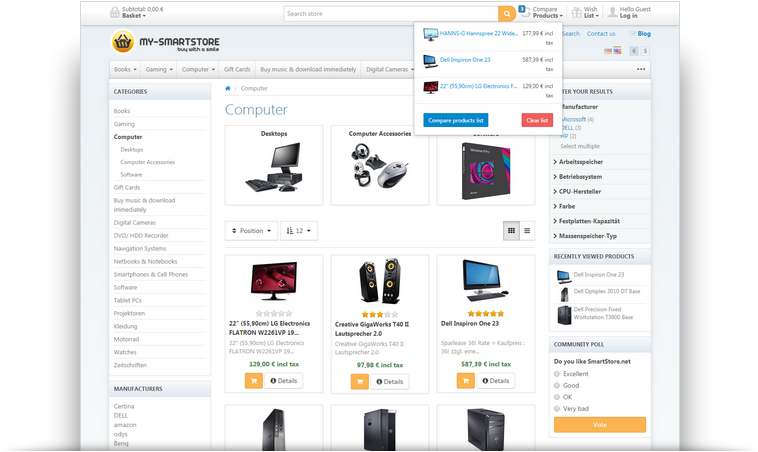758x452 pixels.
Task: Add LG Flatron monitor to cart
Action: tap(254, 380)
